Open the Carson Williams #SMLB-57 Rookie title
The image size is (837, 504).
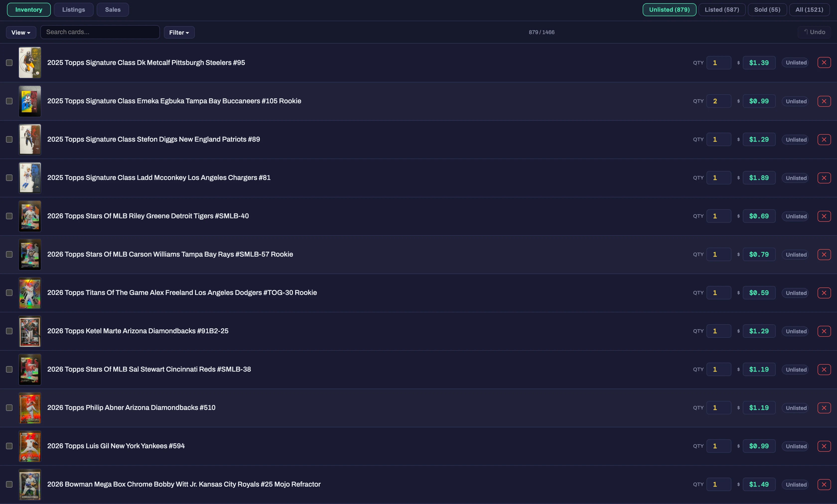point(170,254)
